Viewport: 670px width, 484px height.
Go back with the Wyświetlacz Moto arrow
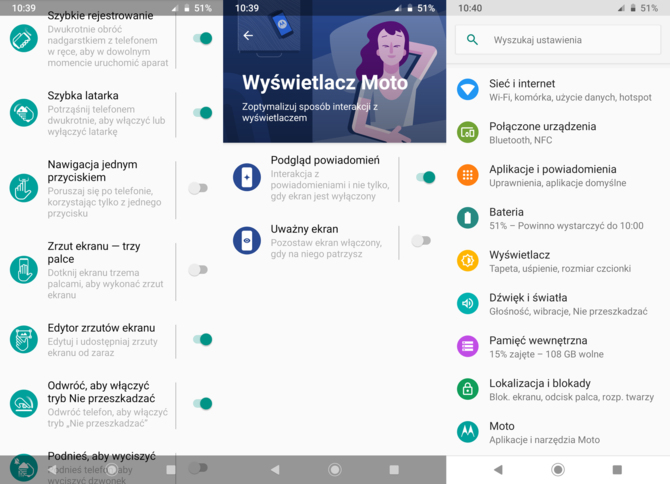coord(248,35)
